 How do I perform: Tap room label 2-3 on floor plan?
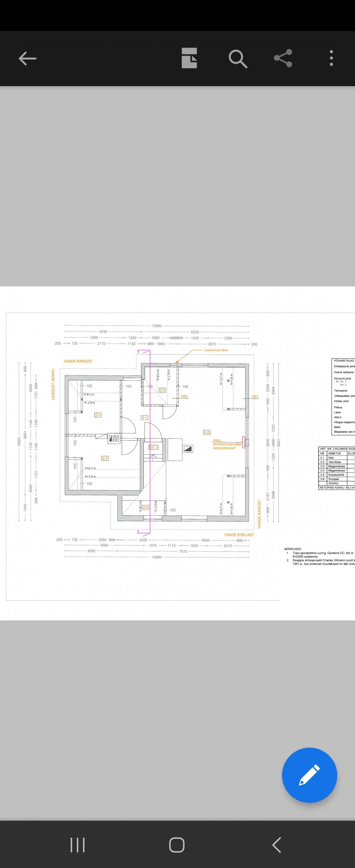pyautogui.click(x=98, y=415)
